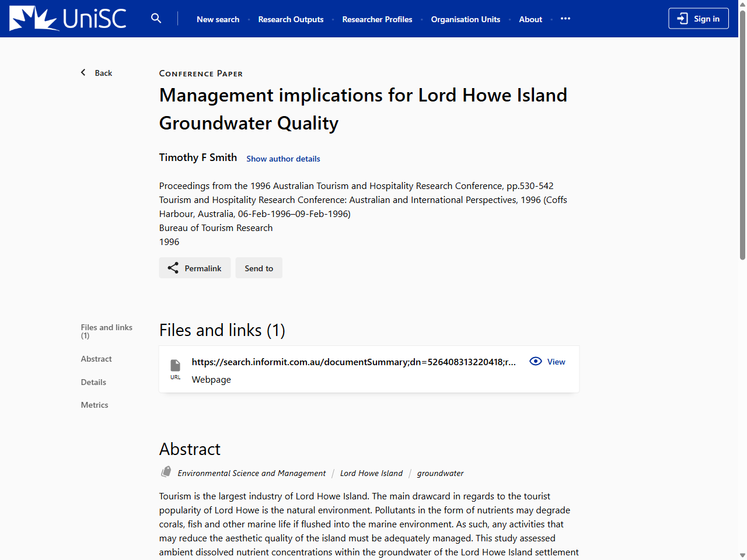Click the Webpage label under the URL
Viewport: 747px width, 560px height.
pyautogui.click(x=211, y=379)
